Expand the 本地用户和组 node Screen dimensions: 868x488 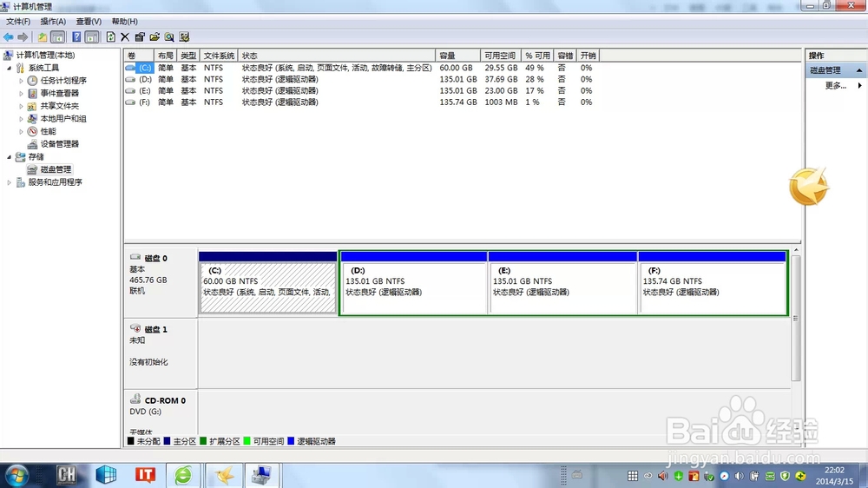[21, 119]
